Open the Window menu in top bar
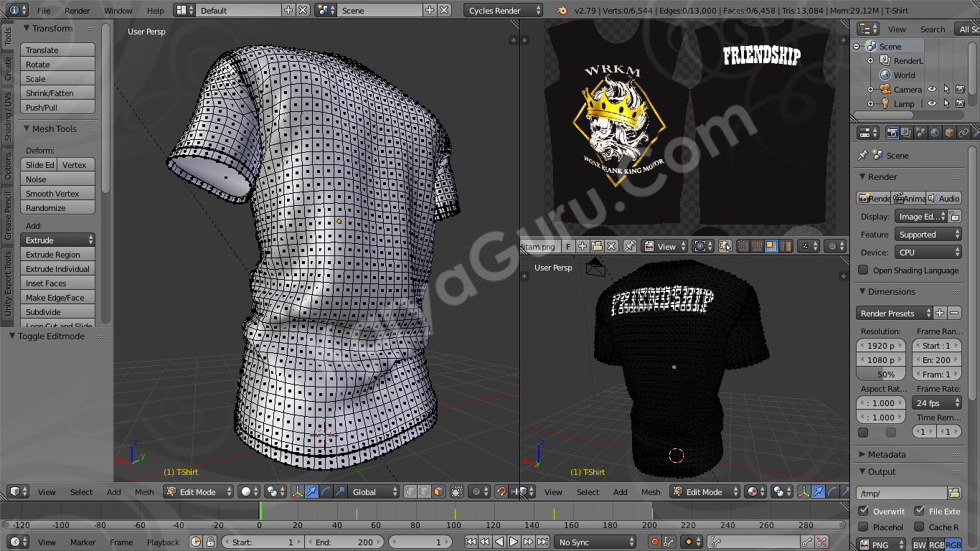980x551 pixels. [x=118, y=11]
